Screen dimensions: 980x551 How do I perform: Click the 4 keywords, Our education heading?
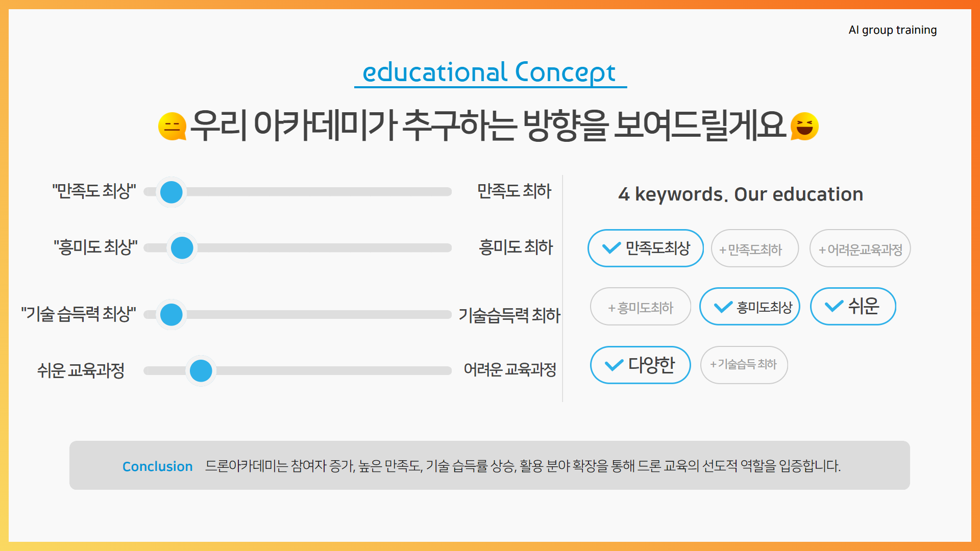tap(741, 194)
